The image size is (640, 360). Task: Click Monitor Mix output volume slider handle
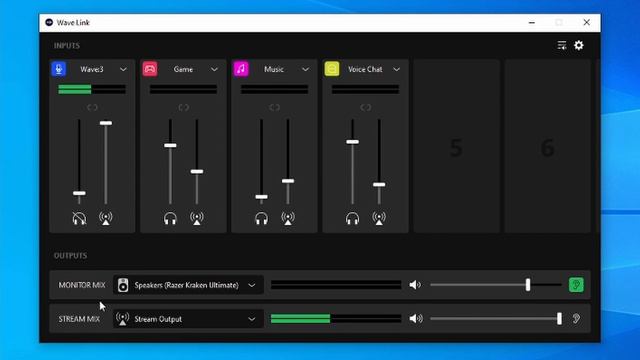click(528, 284)
